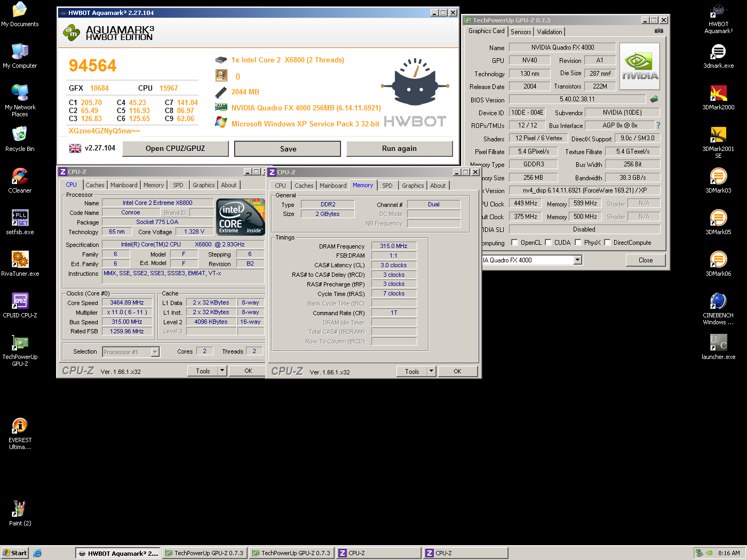Toggle the CUDA checkbox in GPU-Z
This screenshot has height=560, width=747.
548,242
